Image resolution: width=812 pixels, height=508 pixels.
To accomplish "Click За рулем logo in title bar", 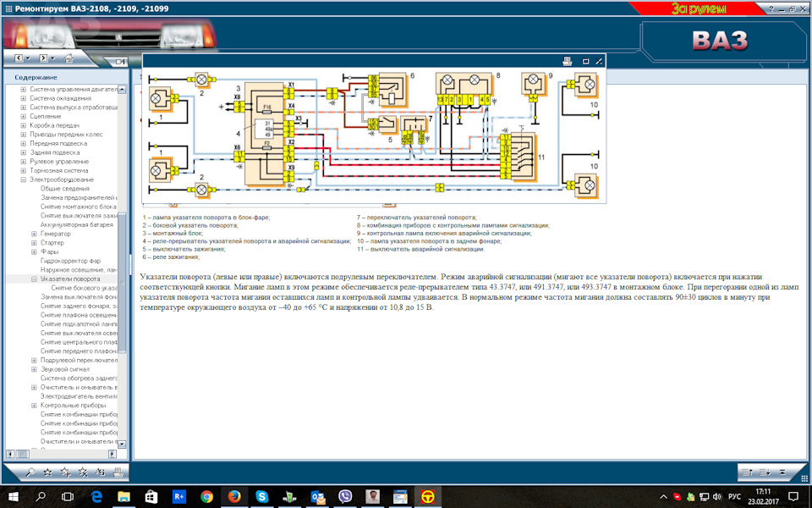I will [699, 8].
